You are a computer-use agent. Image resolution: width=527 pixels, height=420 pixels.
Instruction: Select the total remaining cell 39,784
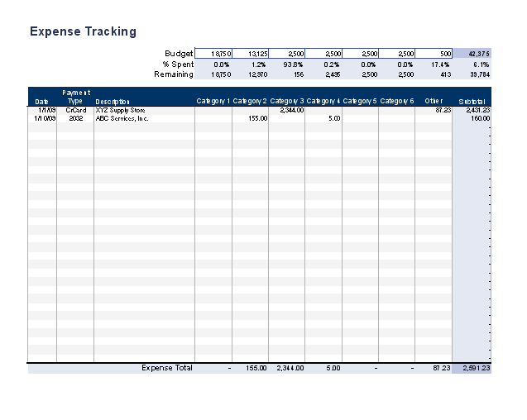pos(472,74)
